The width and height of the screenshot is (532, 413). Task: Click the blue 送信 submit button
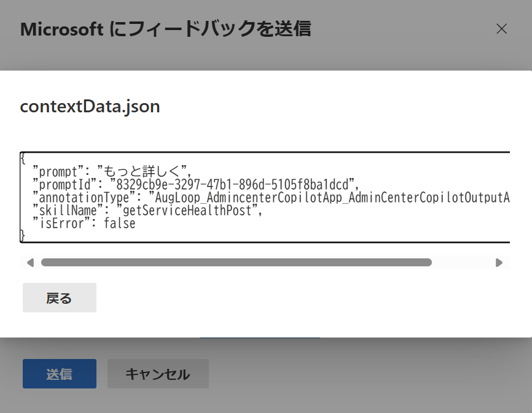(x=60, y=374)
